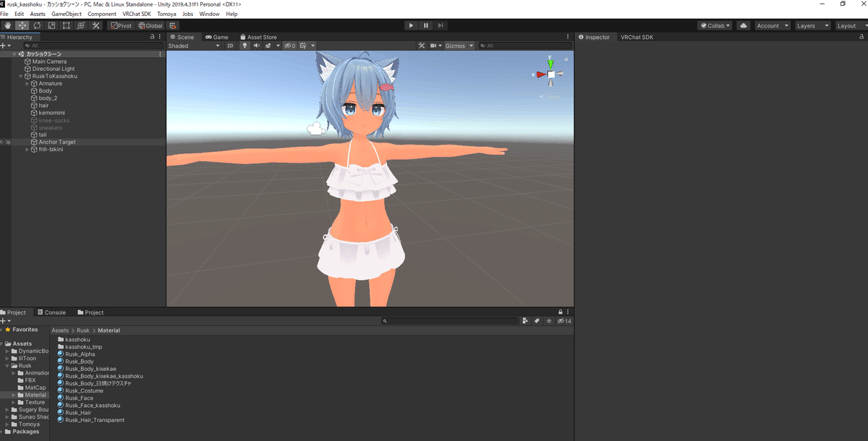Open the Shaded draw mode dropdown
Image resolution: width=868 pixels, height=441 pixels.
point(194,46)
